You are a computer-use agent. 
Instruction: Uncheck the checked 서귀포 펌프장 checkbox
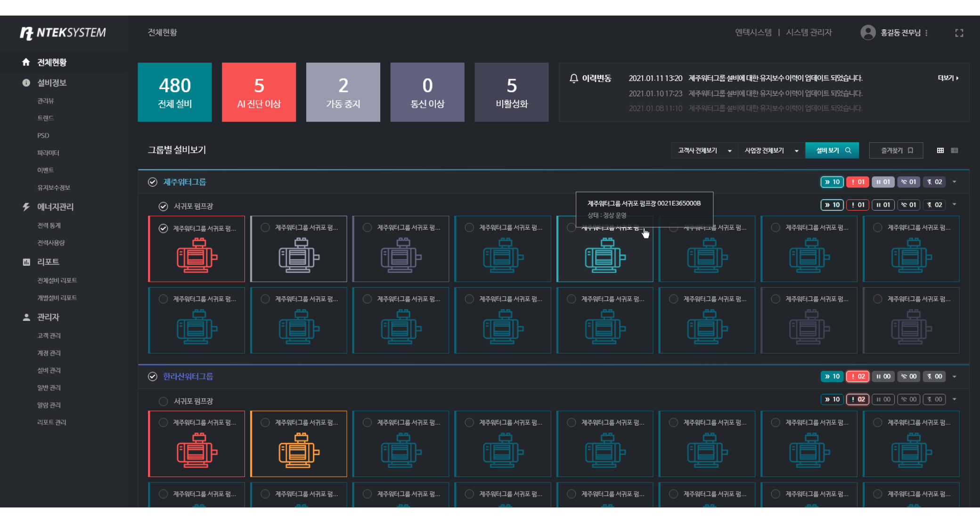163,206
